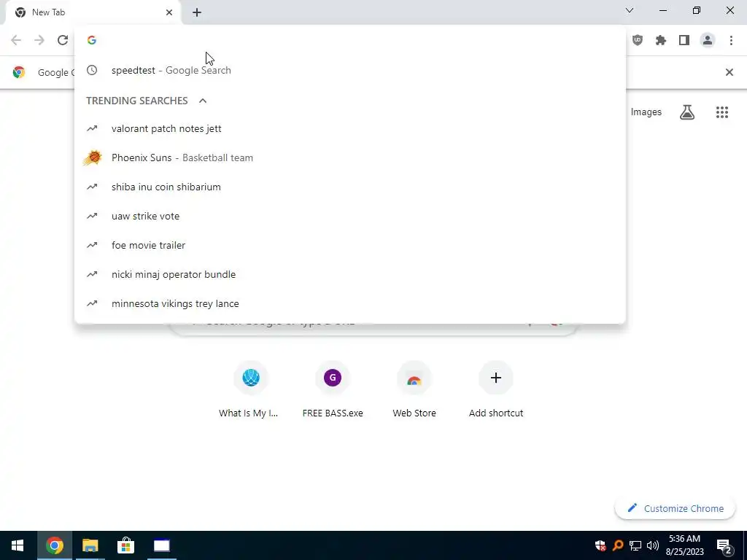Open the Google apps grid

721,112
